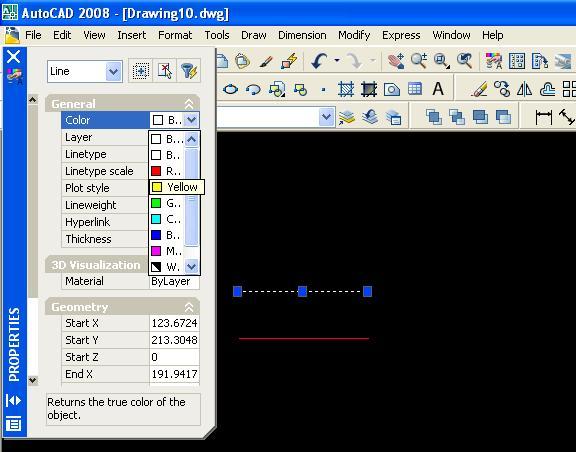Click the Layer Previous icon
This screenshot has height=452, width=576.
pyautogui.click(x=370, y=117)
